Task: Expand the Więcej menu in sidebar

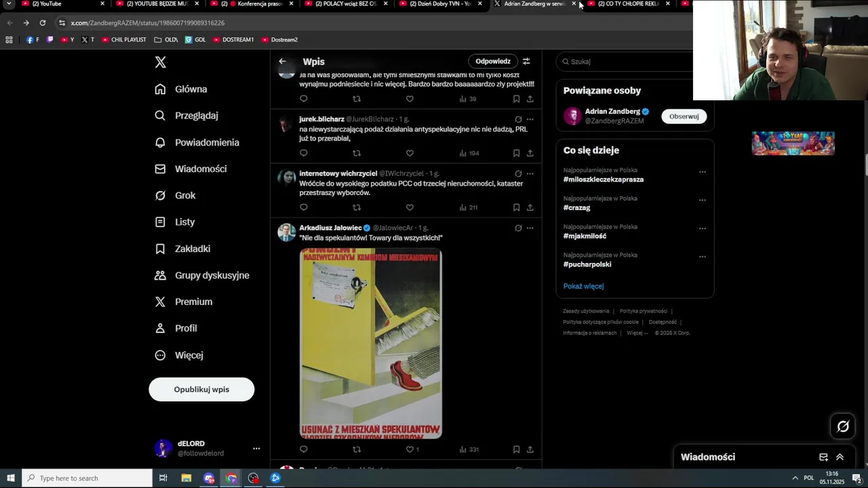Action: click(179, 355)
